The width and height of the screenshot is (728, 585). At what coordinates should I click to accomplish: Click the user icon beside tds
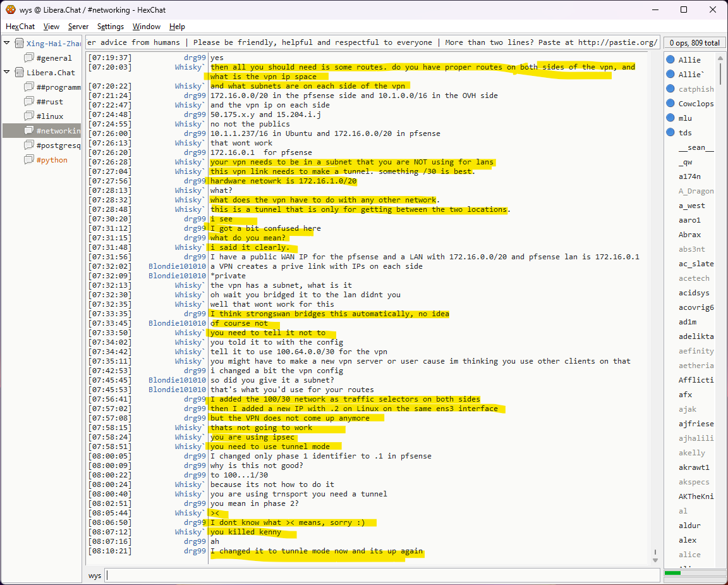point(670,133)
